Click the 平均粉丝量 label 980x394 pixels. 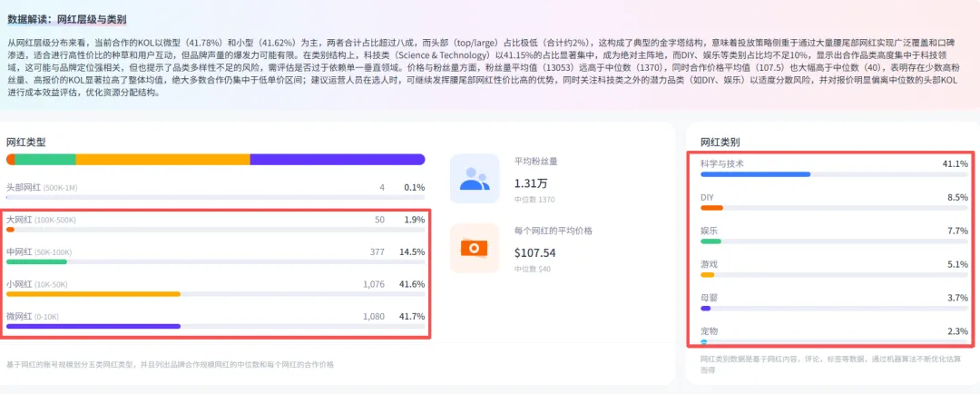pos(535,162)
